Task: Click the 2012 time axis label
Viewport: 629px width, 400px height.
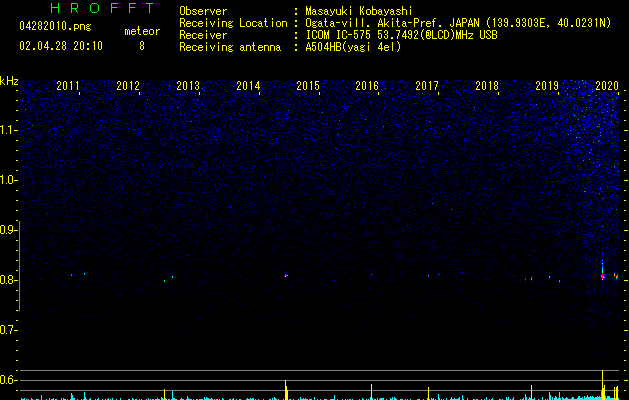Action: [x=128, y=86]
